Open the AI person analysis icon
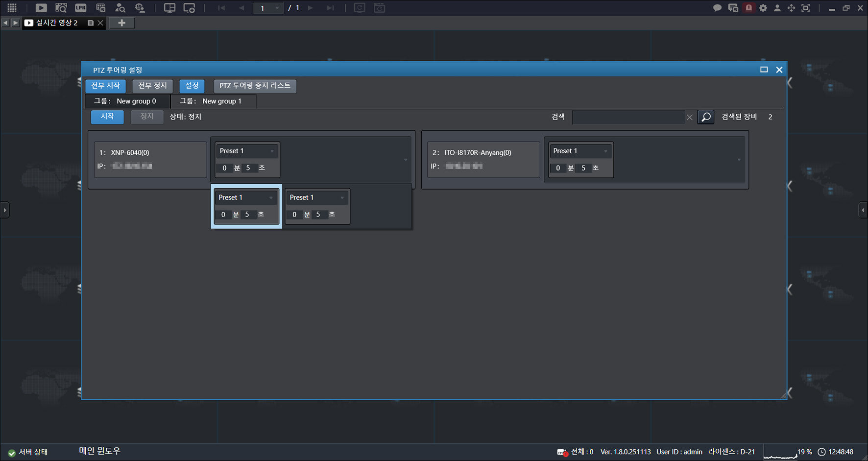 pyautogui.click(x=140, y=8)
